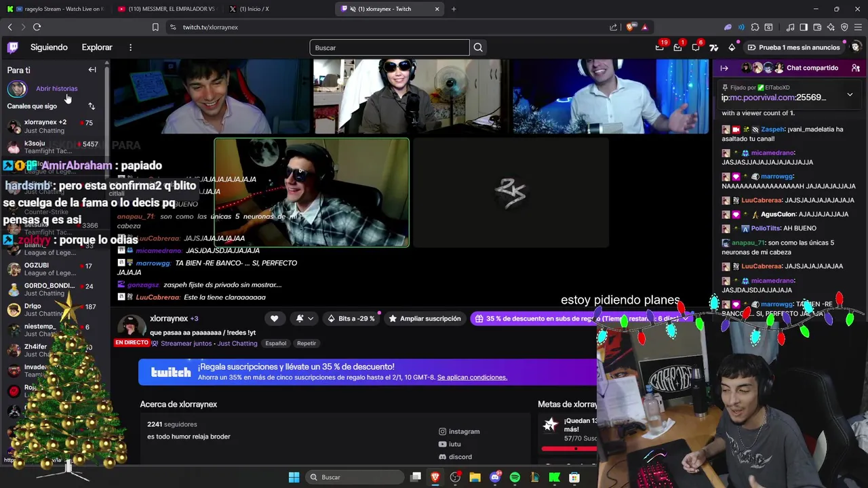Select k3soju channel in sidebar

[x=54, y=147]
